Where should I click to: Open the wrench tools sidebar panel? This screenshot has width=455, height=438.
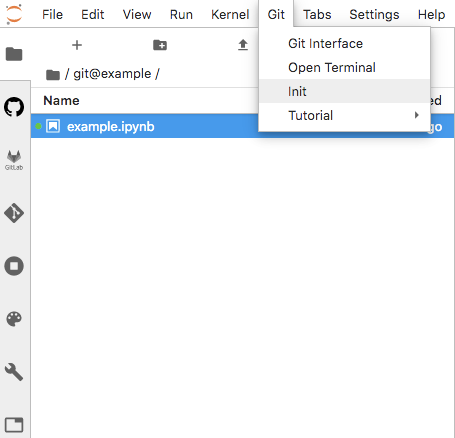click(x=14, y=372)
